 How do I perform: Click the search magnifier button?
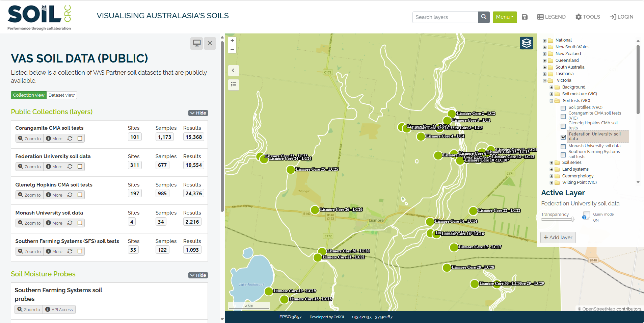click(484, 17)
